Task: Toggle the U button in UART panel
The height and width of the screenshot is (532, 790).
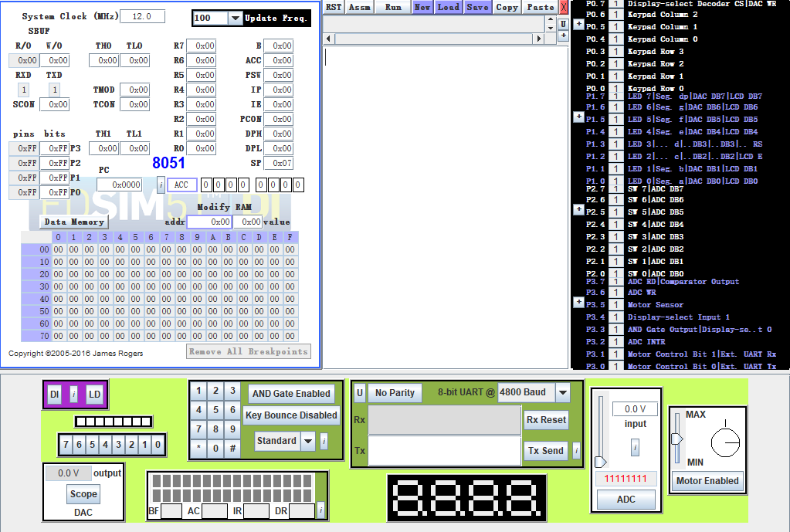Action: point(360,392)
